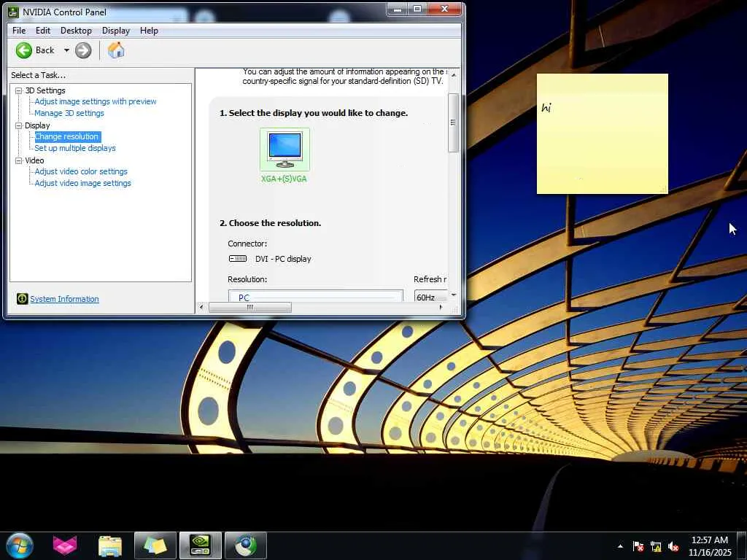Open the Windows Start orb

[20, 545]
